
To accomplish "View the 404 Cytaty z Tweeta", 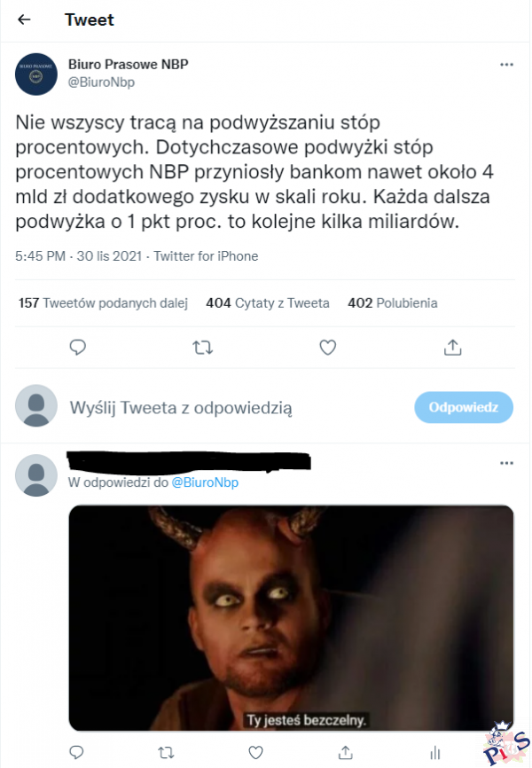I will (x=268, y=303).
